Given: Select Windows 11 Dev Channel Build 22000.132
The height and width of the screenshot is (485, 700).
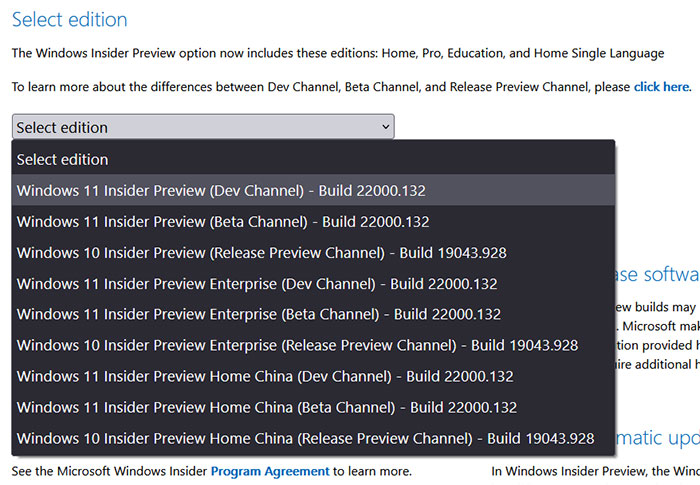Looking at the screenshot, I should click(x=313, y=191).
